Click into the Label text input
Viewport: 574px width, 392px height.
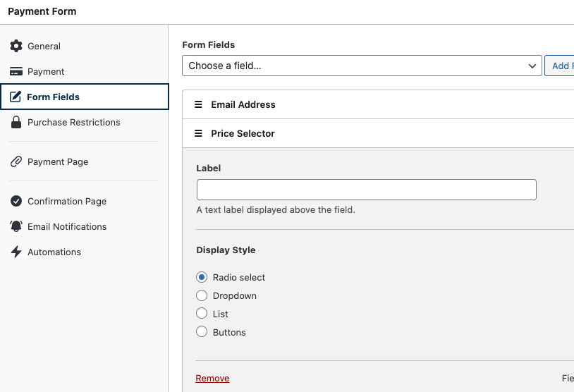366,190
